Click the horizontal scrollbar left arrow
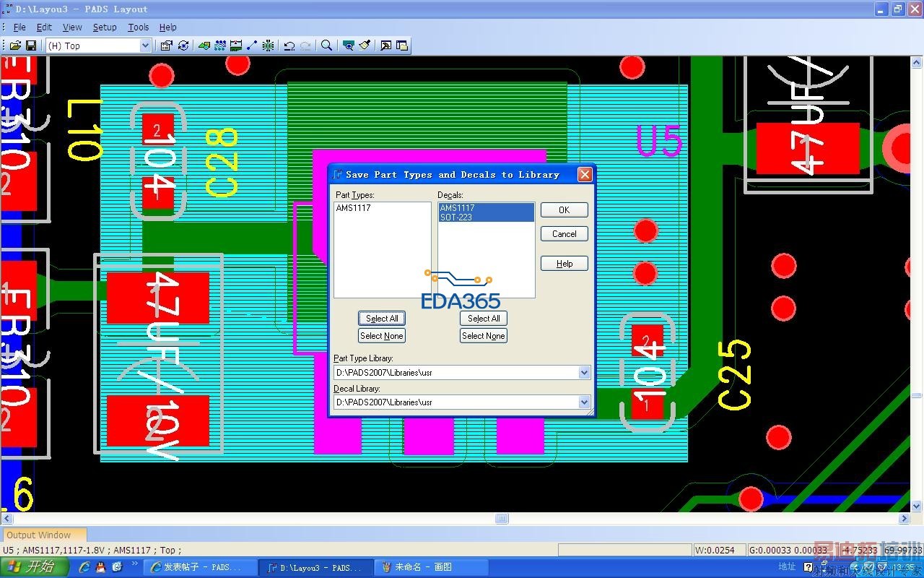Viewport: 924px width, 578px height. point(6,519)
